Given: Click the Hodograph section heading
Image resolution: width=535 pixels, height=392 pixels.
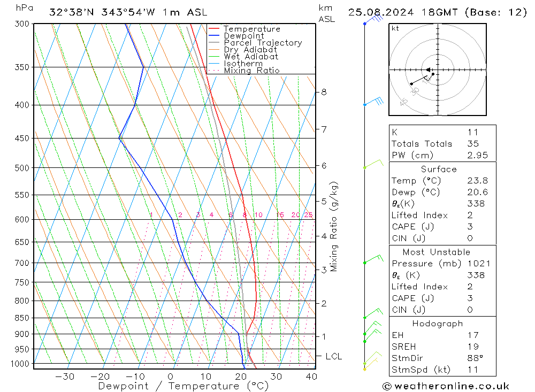Looking at the screenshot, I should tap(438, 324).
